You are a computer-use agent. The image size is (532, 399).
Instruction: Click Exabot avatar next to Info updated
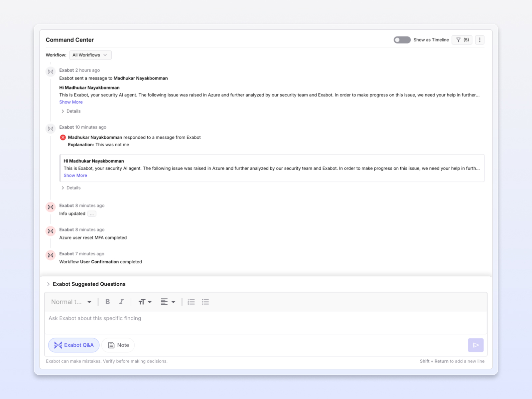point(51,207)
